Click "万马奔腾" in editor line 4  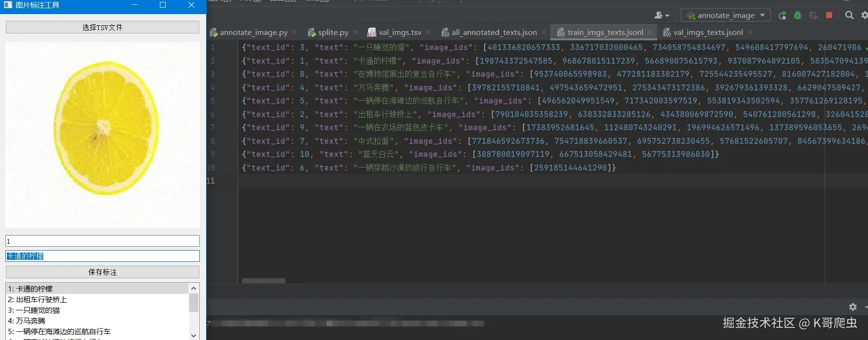[x=374, y=88]
